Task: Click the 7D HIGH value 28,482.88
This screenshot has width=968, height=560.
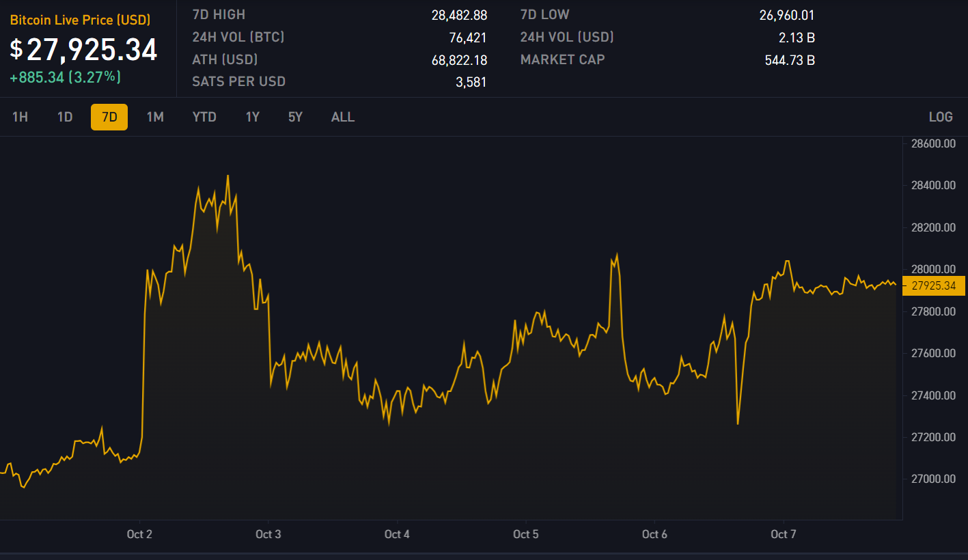Action: 459,15
